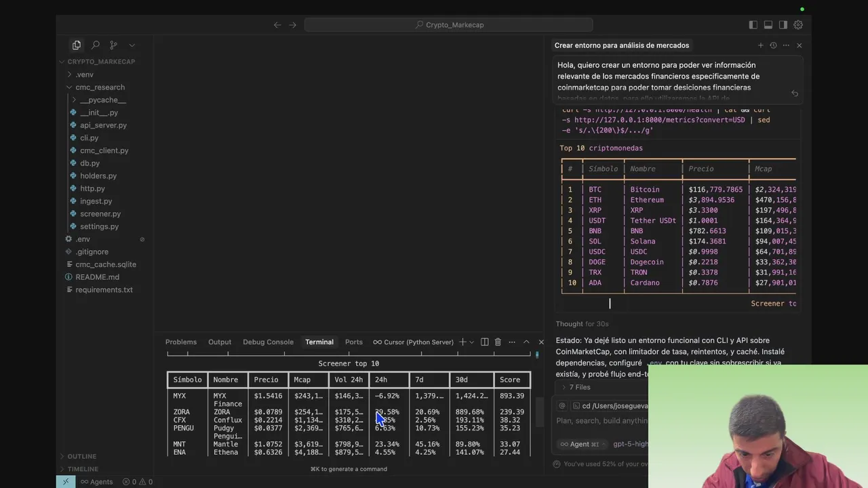Select the Terminal tab

[319, 342]
